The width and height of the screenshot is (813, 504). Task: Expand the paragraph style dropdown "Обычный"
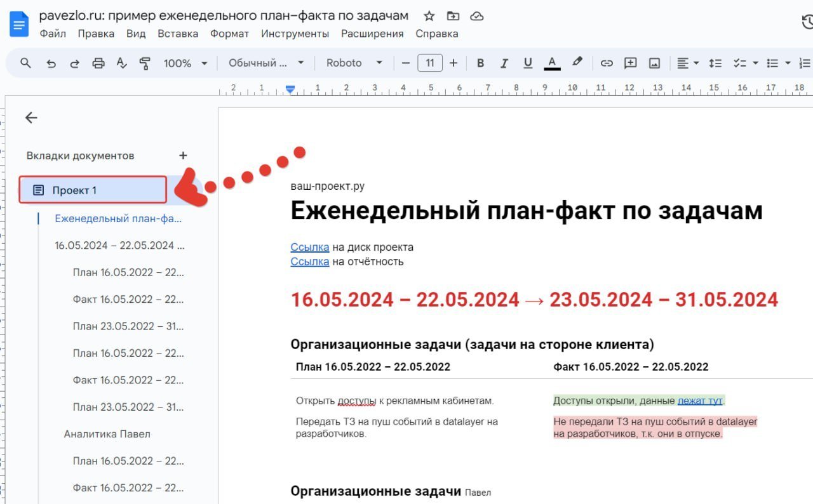[x=266, y=63]
